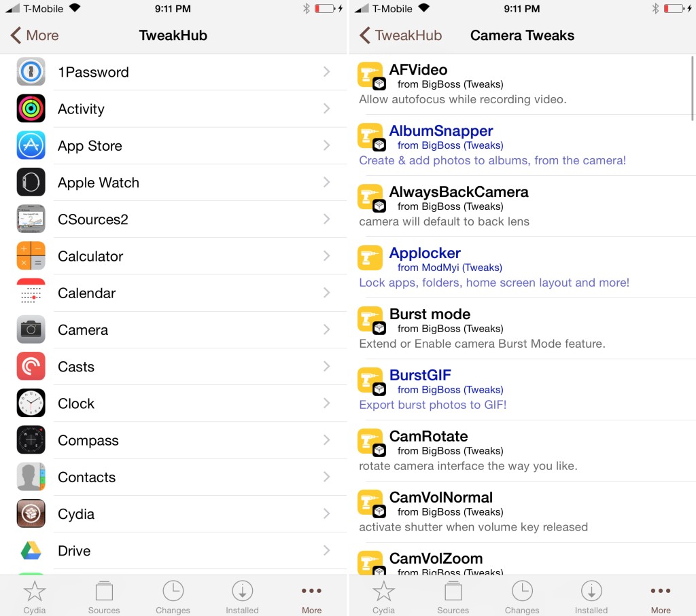Open the Apple Watch row chevron

pyautogui.click(x=327, y=182)
